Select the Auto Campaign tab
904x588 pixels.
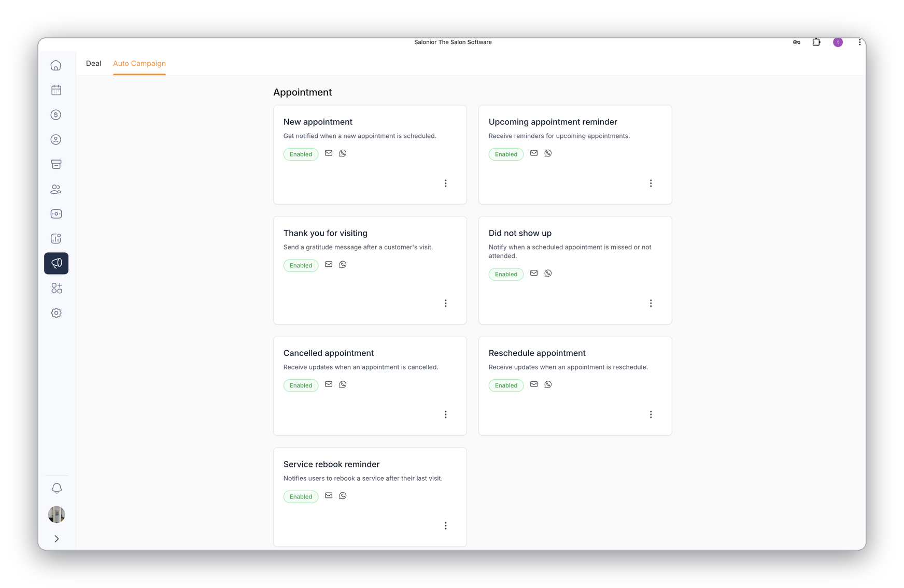(139, 63)
